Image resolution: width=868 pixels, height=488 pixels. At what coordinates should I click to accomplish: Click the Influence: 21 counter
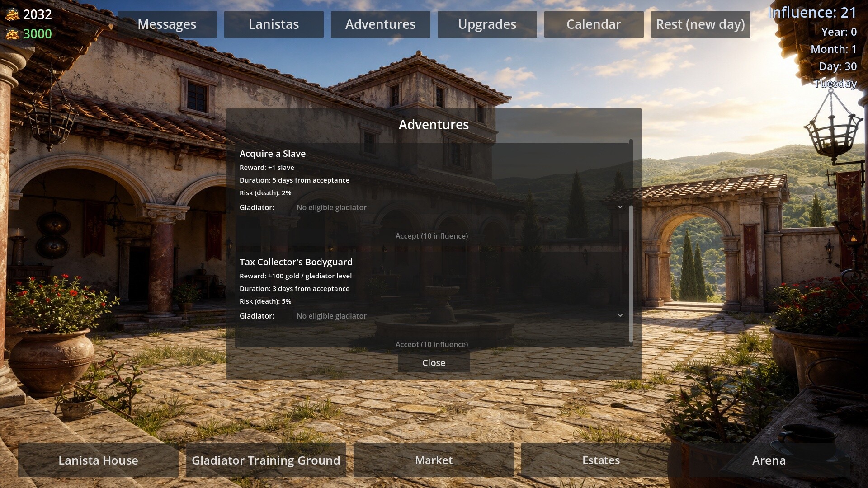pyautogui.click(x=812, y=13)
